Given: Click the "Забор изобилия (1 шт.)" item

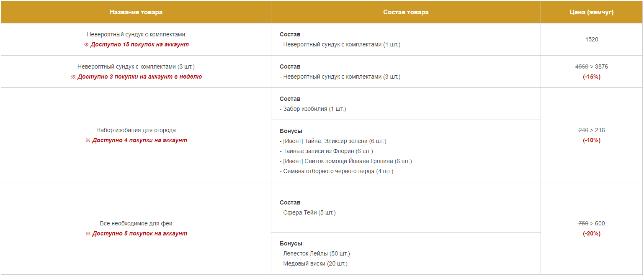Looking at the screenshot, I should click(x=314, y=109).
